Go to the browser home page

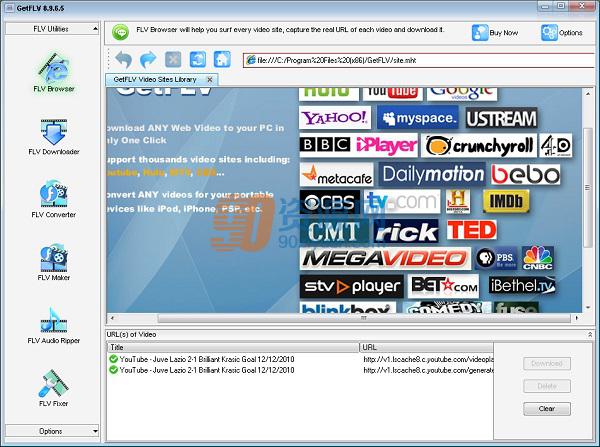[222, 60]
